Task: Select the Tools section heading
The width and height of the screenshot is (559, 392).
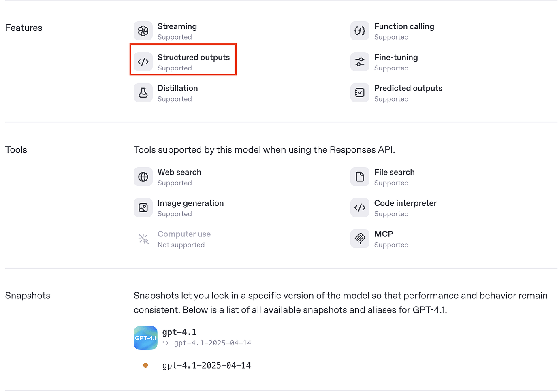Action: [x=16, y=149]
